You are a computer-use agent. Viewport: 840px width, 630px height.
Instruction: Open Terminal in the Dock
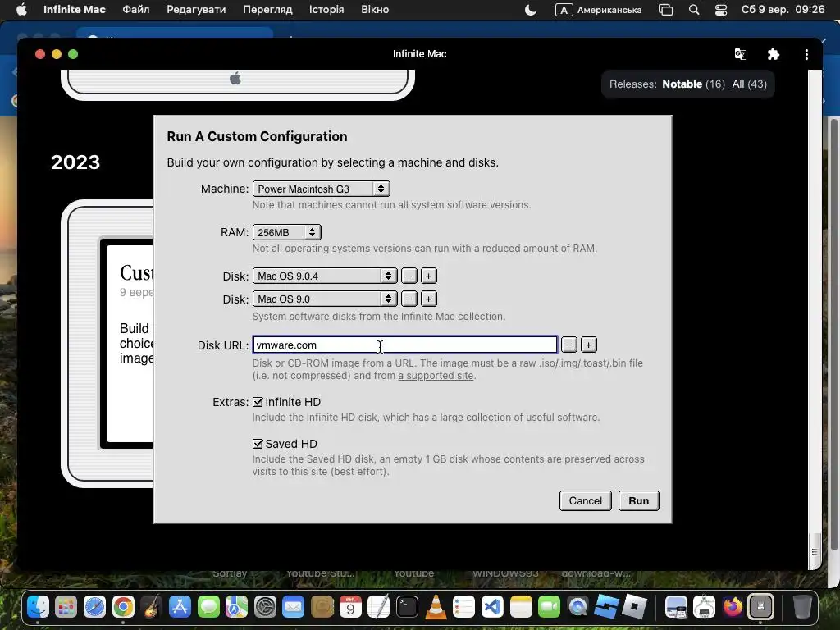pos(407,607)
